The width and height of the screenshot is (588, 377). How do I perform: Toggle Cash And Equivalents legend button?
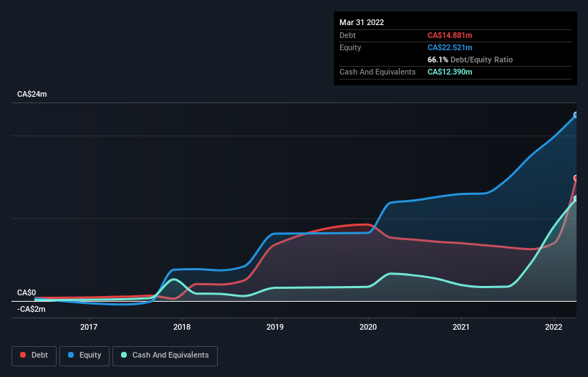(x=165, y=355)
